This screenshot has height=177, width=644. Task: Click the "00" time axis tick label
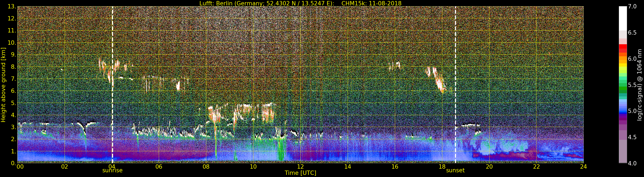tap(20, 166)
